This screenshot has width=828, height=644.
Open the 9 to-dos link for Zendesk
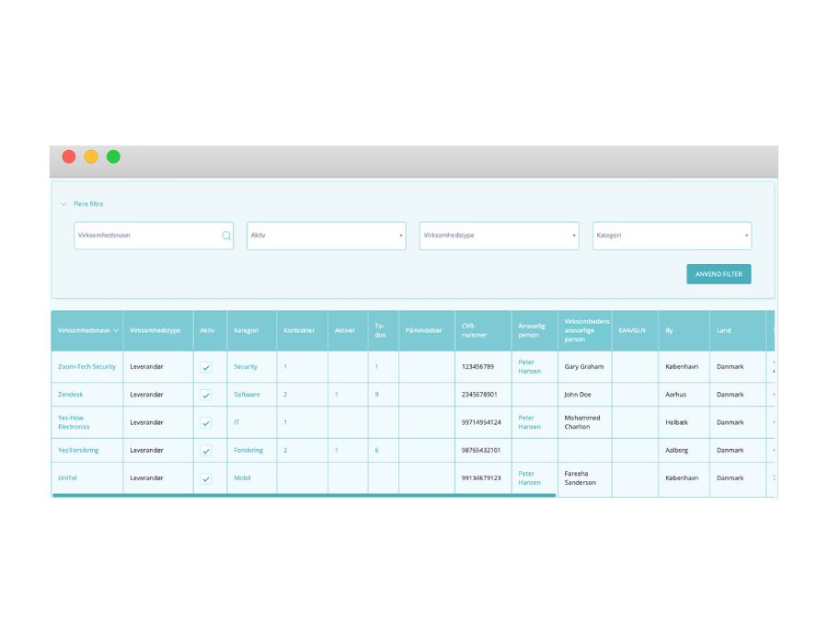click(x=376, y=395)
